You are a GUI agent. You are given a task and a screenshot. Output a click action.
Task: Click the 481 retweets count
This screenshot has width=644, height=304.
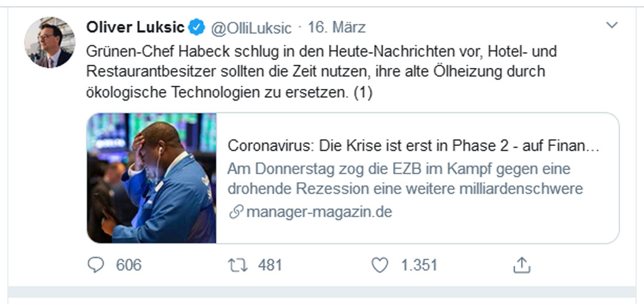270,265
